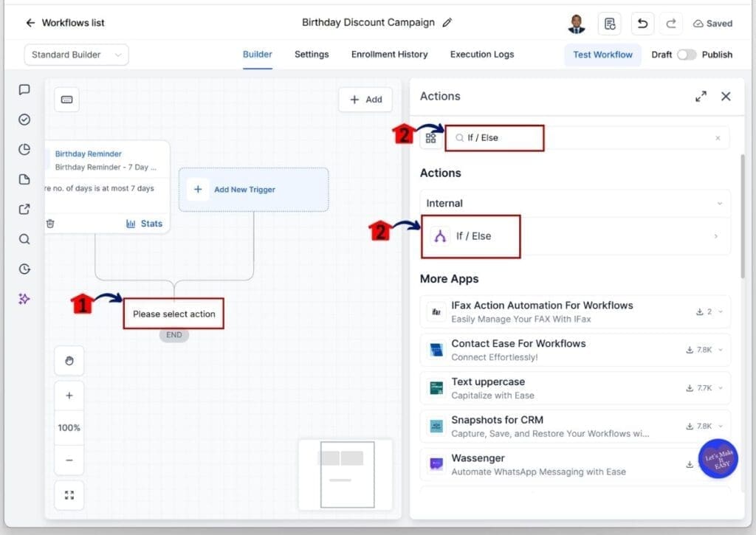Expand the Text uppercase entry

point(721,388)
